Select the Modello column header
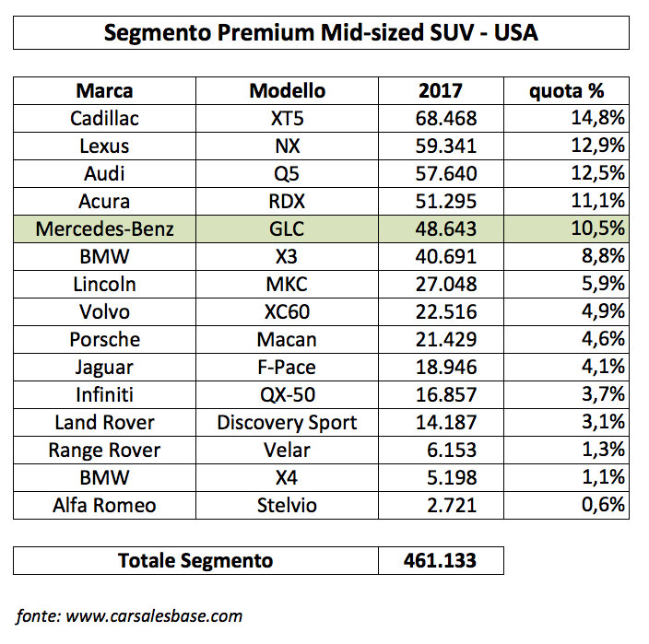The height and width of the screenshot is (644, 649). click(287, 90)
